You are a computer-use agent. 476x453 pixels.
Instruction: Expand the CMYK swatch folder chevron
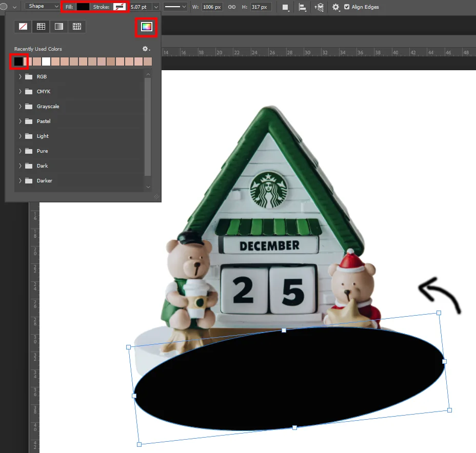(20, 91)
